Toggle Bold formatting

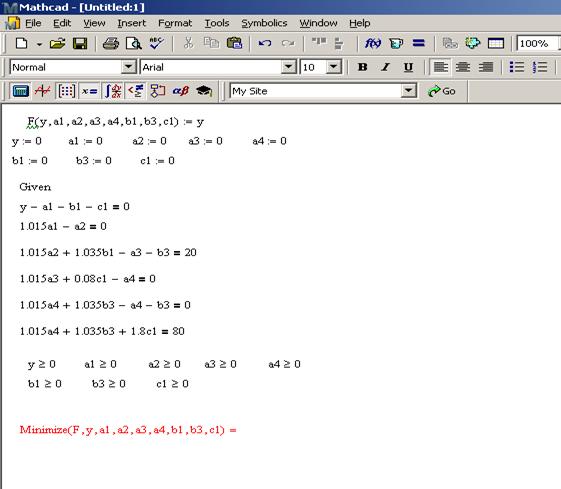pyautogui.click(x=362, y=67)
